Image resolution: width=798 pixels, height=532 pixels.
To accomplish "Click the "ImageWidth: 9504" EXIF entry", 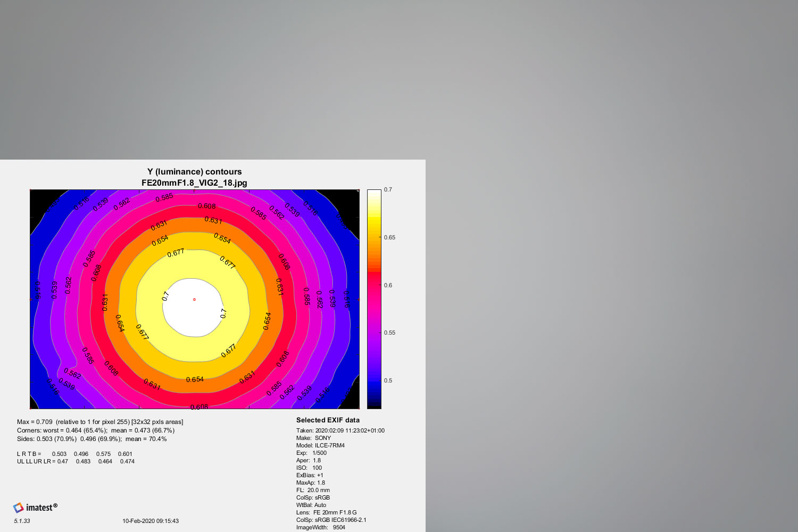I will [x=320, y=527].
